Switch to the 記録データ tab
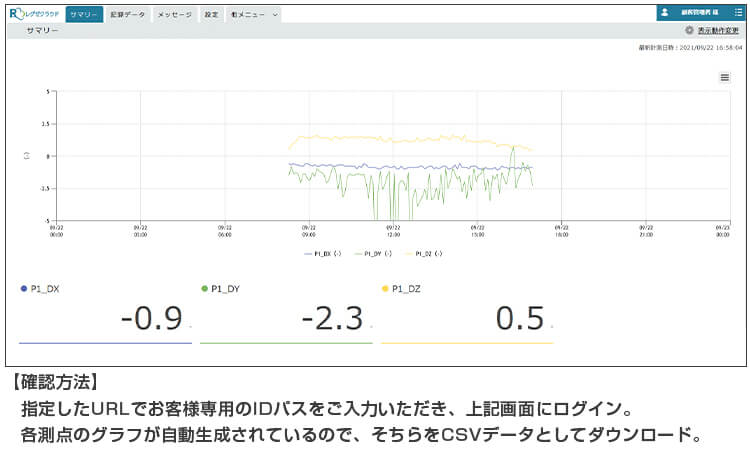Image resolution: width=750 pixels, height=450 pixels. tap(128, 14)
